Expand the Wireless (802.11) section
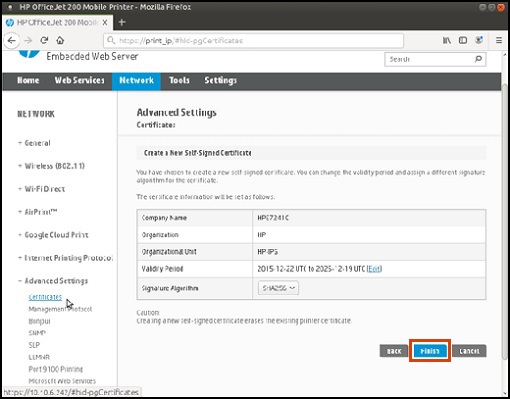This screenshot has width=510, height=399. click(x=51, y=166)
